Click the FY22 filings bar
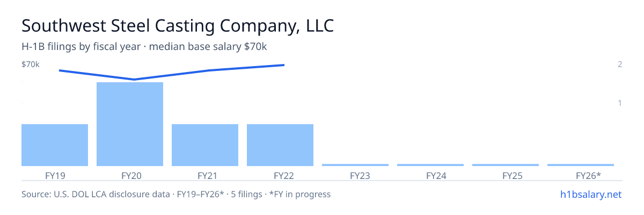This screenshot has height=215, width=644. [280, 145]
